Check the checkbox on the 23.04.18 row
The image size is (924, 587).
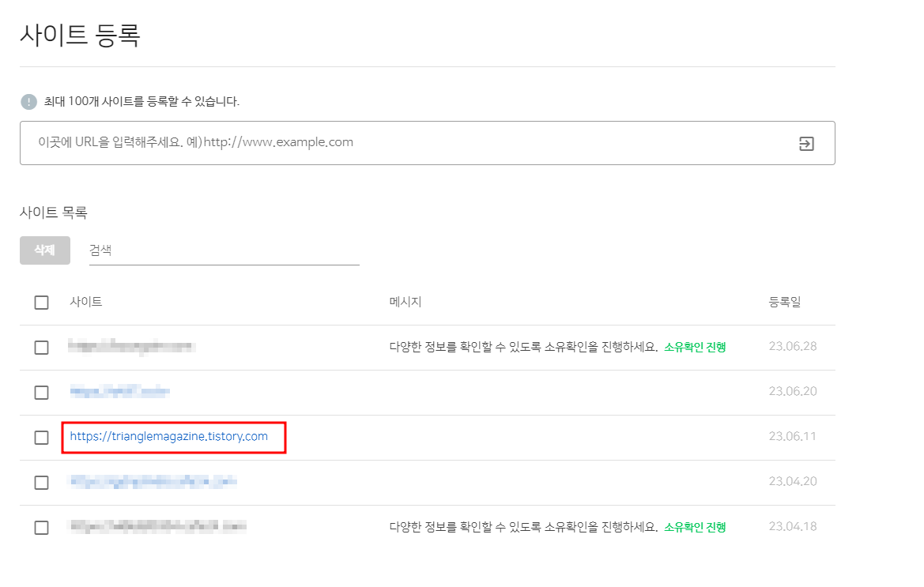click(42, 526)
